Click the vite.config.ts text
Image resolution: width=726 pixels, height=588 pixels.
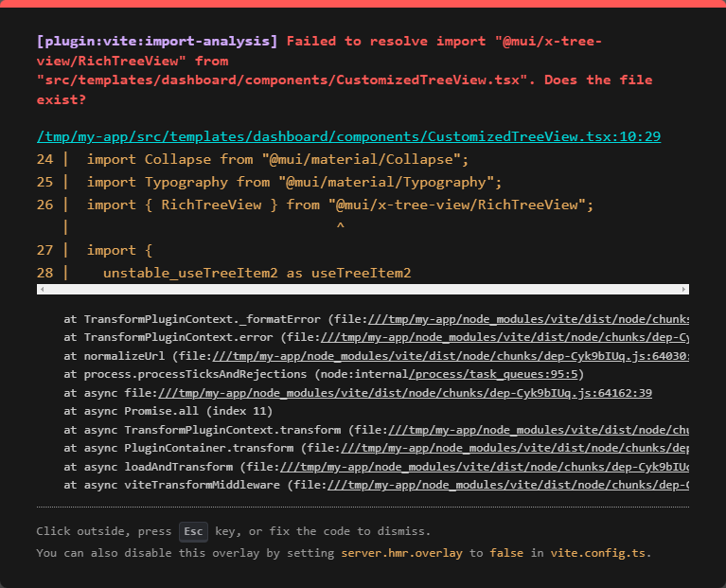(x=597, y=553)
